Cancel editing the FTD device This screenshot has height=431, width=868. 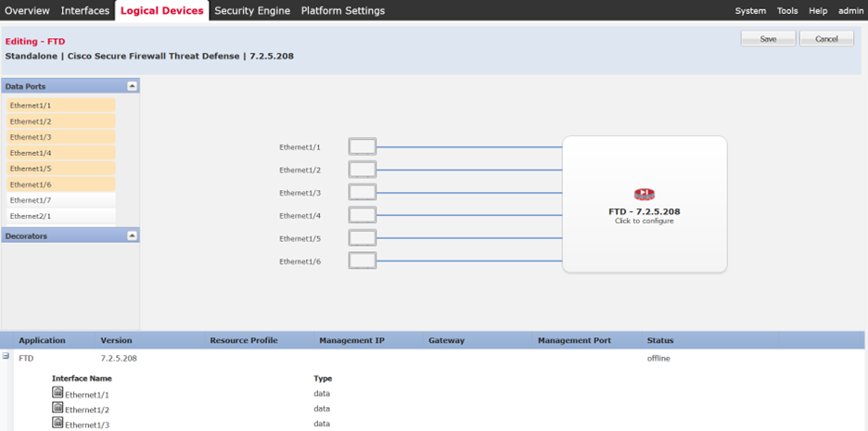(x=826, y=39)
